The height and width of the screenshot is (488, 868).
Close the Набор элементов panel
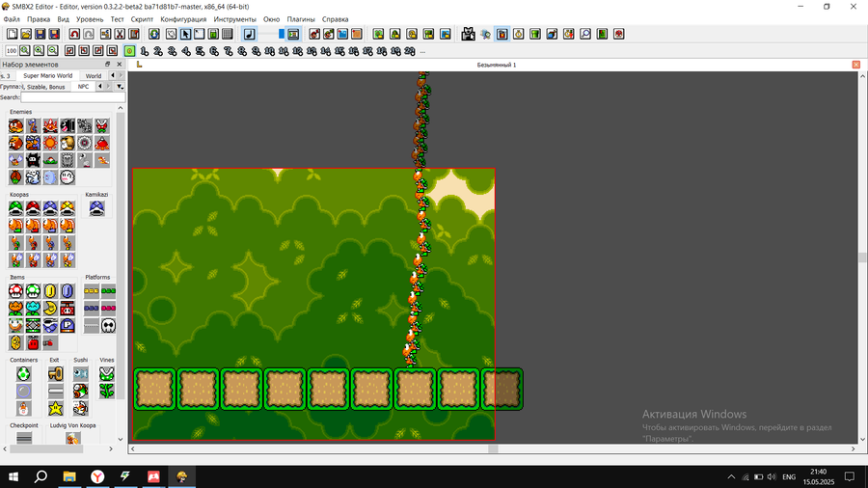click(x=119, y=65)
